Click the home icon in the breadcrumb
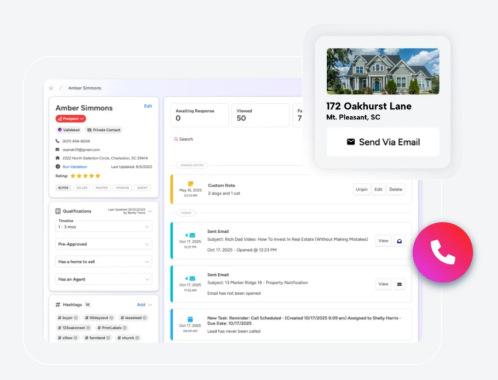 [x=51, y=88]
